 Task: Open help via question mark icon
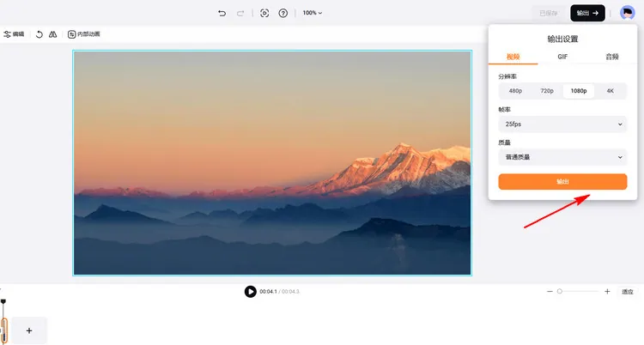[283, 13]
